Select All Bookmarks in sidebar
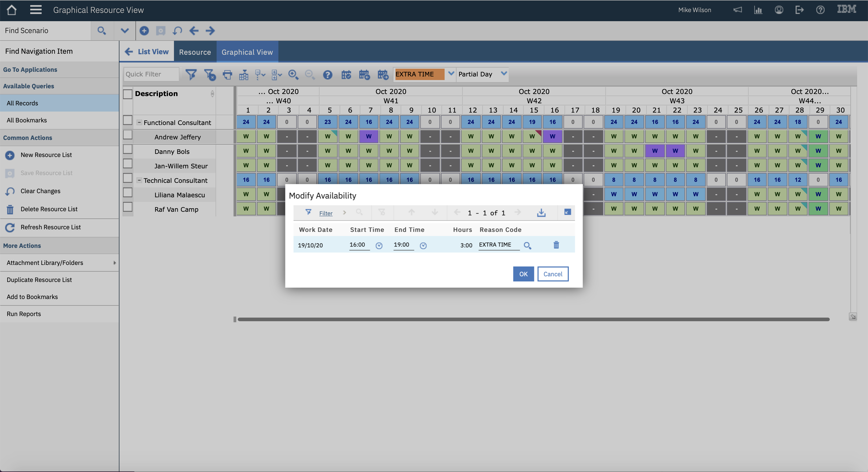The image size is (868, 472). (27, 120)
